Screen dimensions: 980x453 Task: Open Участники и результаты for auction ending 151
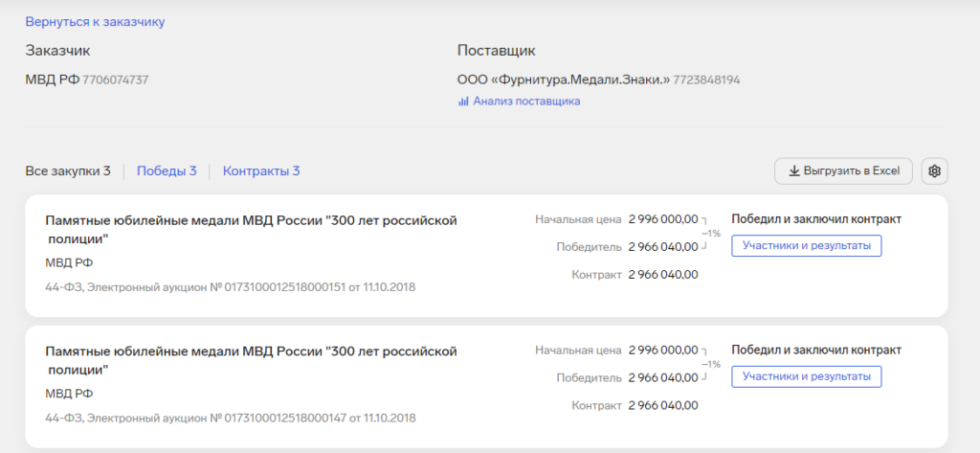click(806, 246)
